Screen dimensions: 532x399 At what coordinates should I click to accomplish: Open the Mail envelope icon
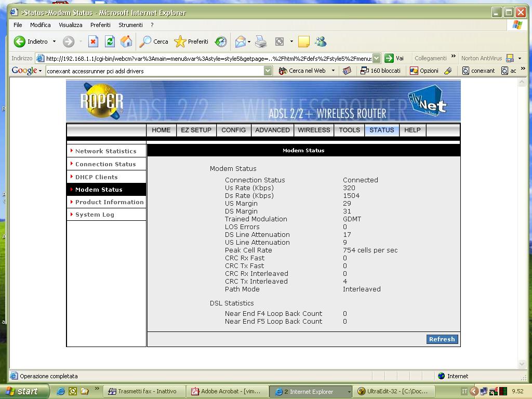click(x=240, y=42)
